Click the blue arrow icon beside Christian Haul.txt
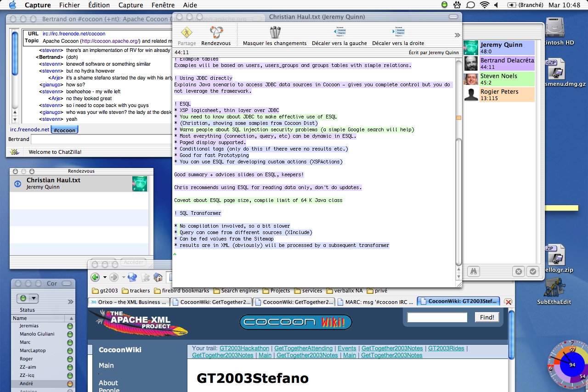Image resolution: width=588 pixels, height=392 pixels. [17, 184]
